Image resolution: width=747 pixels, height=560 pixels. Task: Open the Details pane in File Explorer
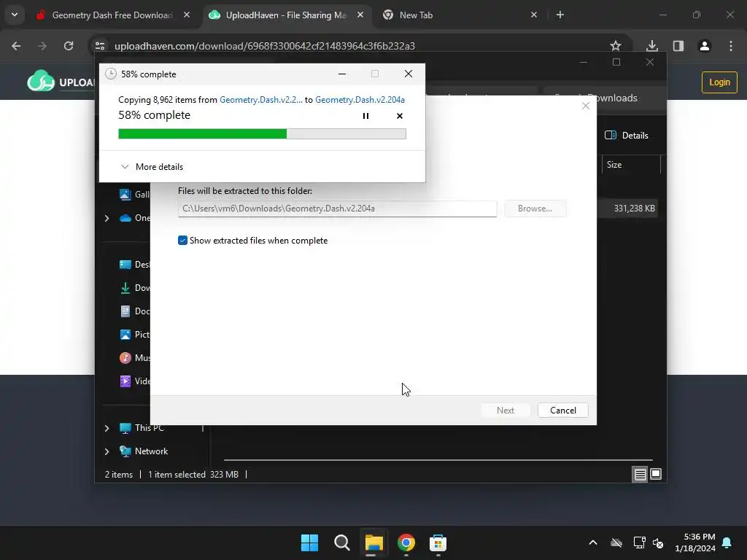626,135
